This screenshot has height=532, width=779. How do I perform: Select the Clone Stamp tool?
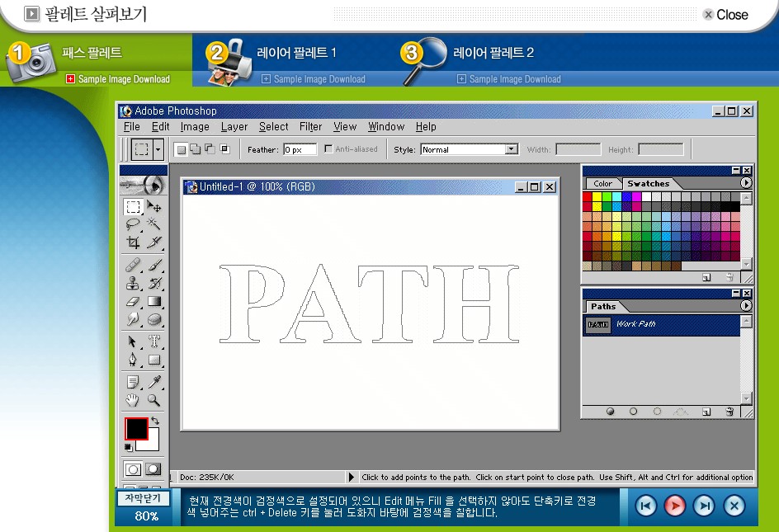[x=133, y=283]
